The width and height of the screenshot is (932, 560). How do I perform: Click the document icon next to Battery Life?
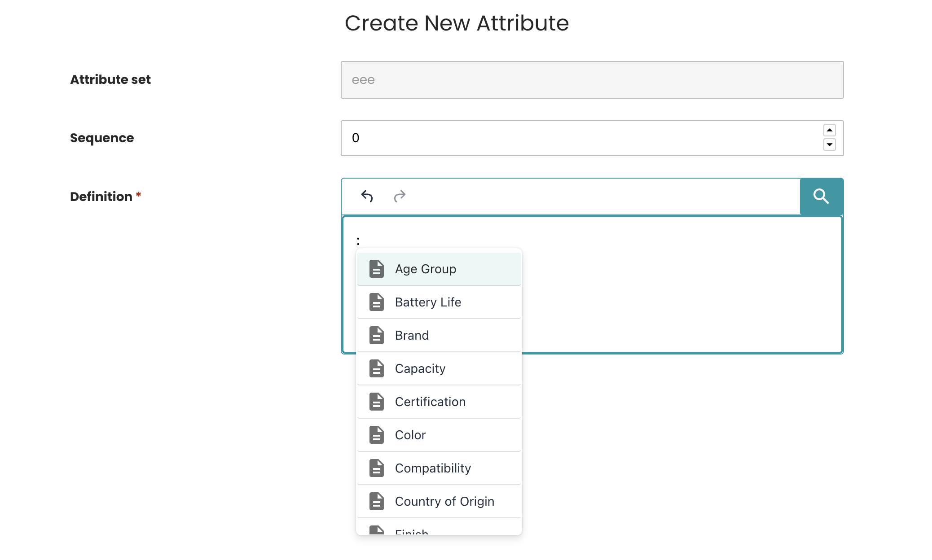376,302
